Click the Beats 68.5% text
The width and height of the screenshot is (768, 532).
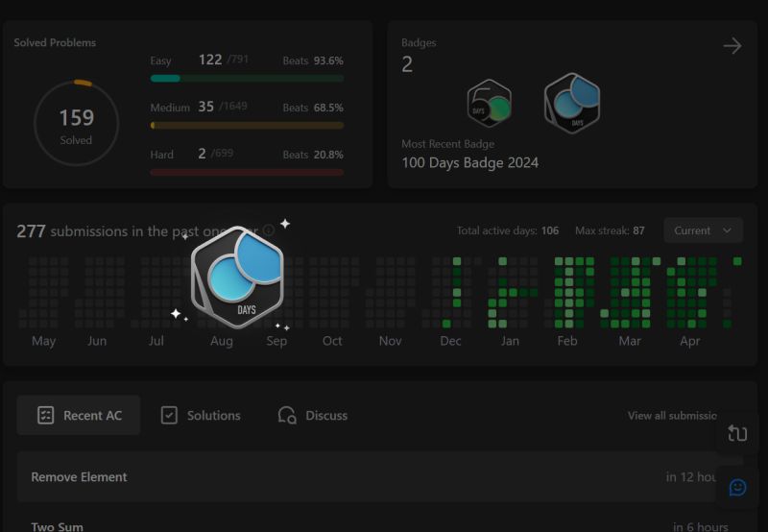click(x=313, y=108)
